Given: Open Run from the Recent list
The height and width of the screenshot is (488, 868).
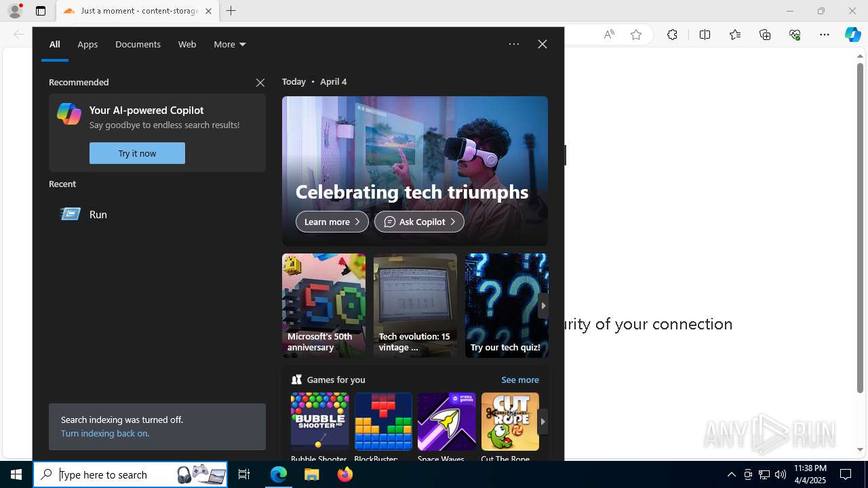Looking at the screenshot, I should (x=156, y=214).
